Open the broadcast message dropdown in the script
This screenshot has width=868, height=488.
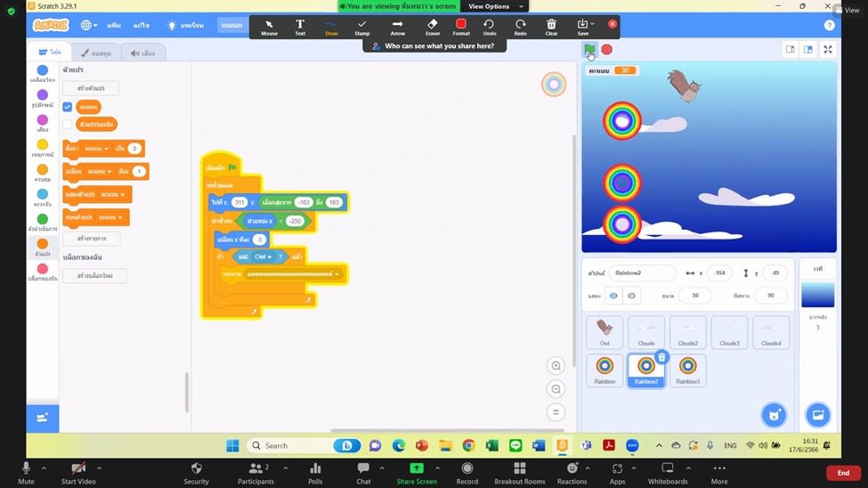point(293,274)
